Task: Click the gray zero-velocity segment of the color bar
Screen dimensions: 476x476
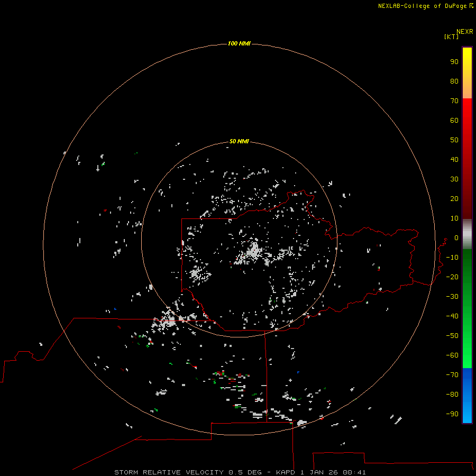Action: [x=467, y=234]
